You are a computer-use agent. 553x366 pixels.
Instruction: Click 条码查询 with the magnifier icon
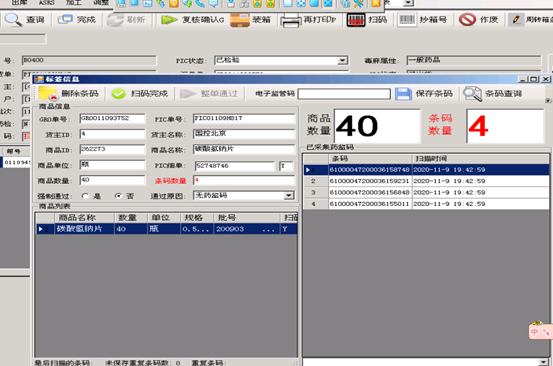coord(493,93)
